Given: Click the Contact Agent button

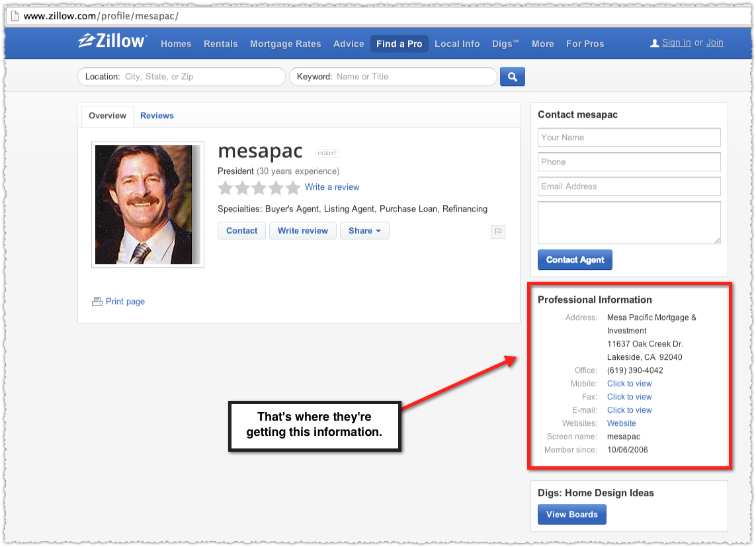Looking at the screenshot, I should click(575, 260).
